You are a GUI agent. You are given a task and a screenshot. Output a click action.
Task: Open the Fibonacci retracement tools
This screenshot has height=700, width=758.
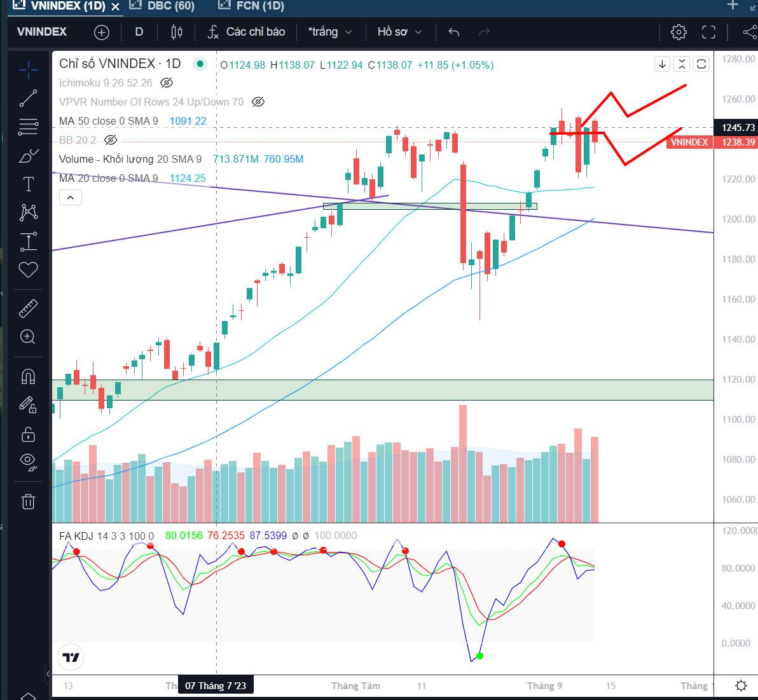click(28, 127)
